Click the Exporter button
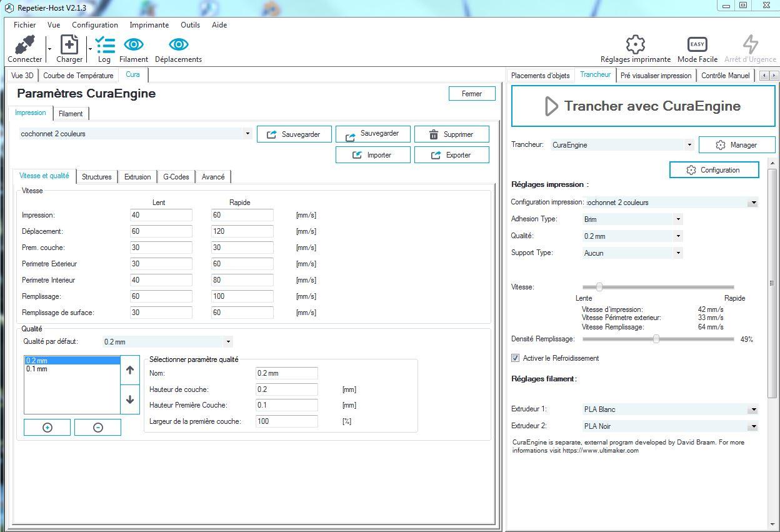Screen dimensions: 780x532 (451, 155)
